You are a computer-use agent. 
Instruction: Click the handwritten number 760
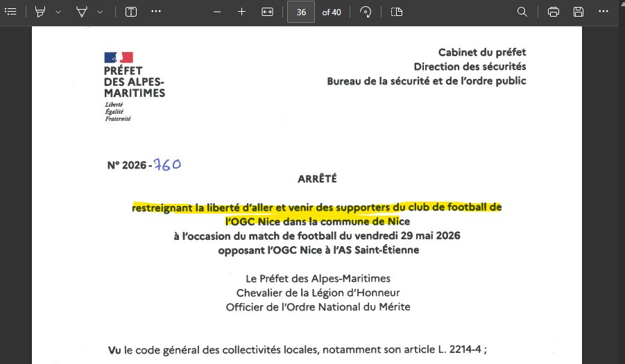pyautogui.click(x=167, y=164)
